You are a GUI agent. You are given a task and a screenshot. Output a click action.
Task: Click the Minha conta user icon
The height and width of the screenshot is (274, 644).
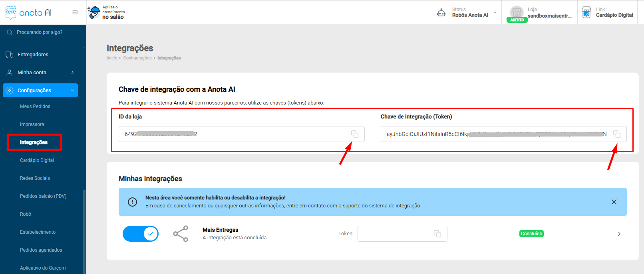10,73
